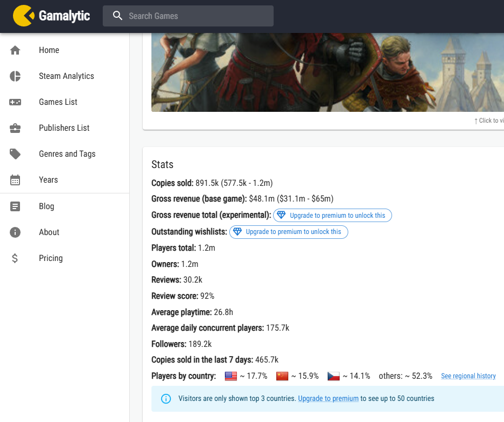Click the ~17.7% United States share
The height and width of the screenshot is (422, 504).
254,376
